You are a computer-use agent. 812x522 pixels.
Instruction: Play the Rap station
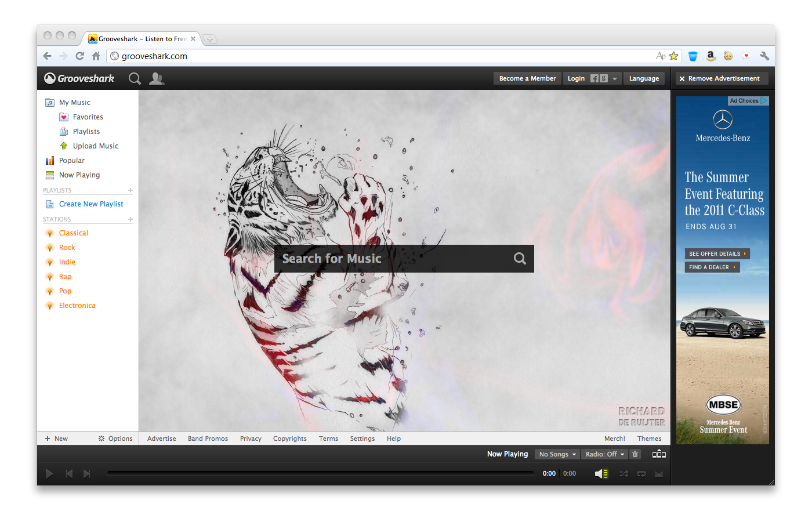(x=65, y=277)
